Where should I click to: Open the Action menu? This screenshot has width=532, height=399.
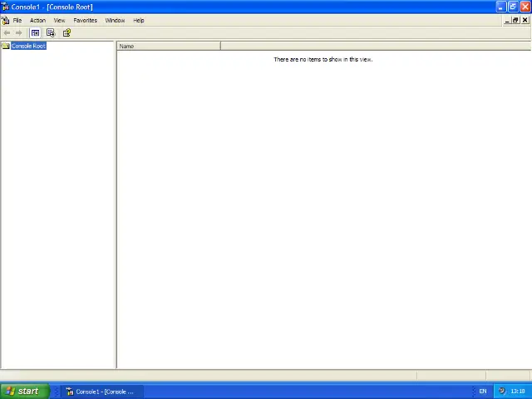[x=37, y=20]
